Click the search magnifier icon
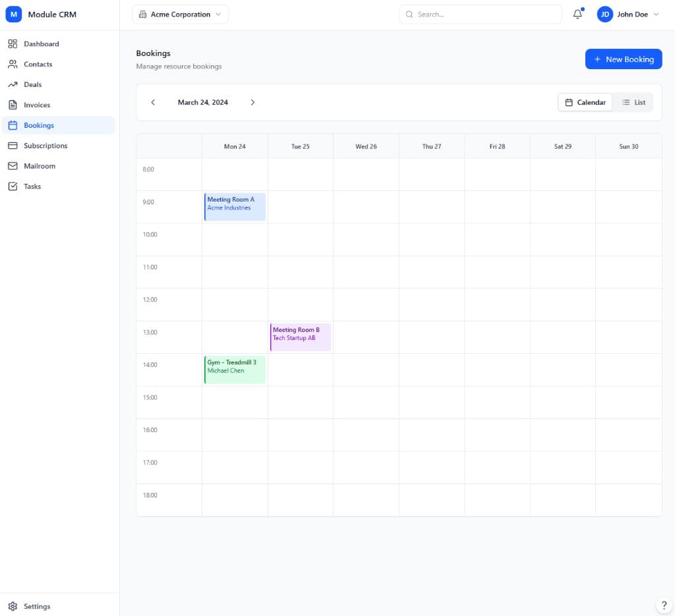This screenshot has width=675, height=616. (409, 14)
